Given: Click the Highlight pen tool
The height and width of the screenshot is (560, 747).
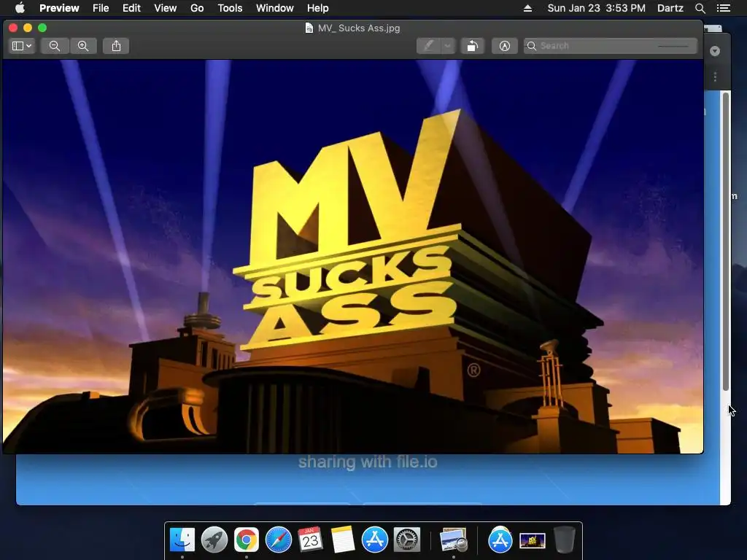Looking at the screenshot, I should point(428,46).
